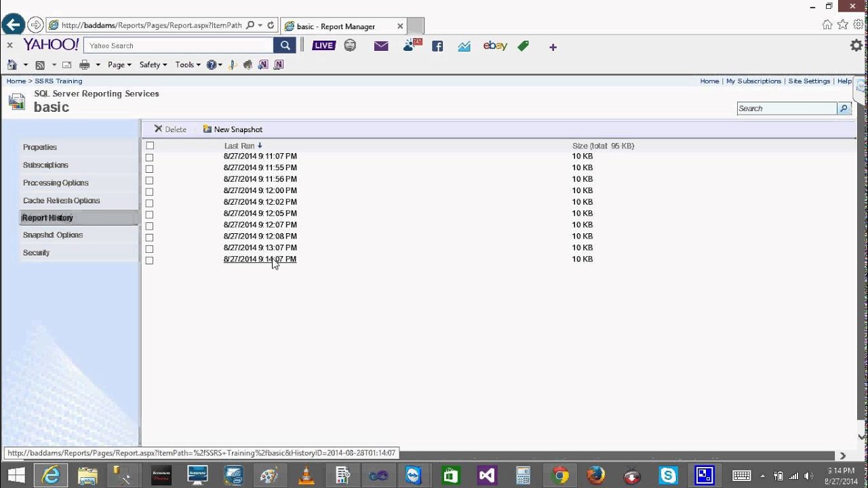Click in the Report Manager Search field
This screenshot has height=488, width=868.
click(787, 108)
